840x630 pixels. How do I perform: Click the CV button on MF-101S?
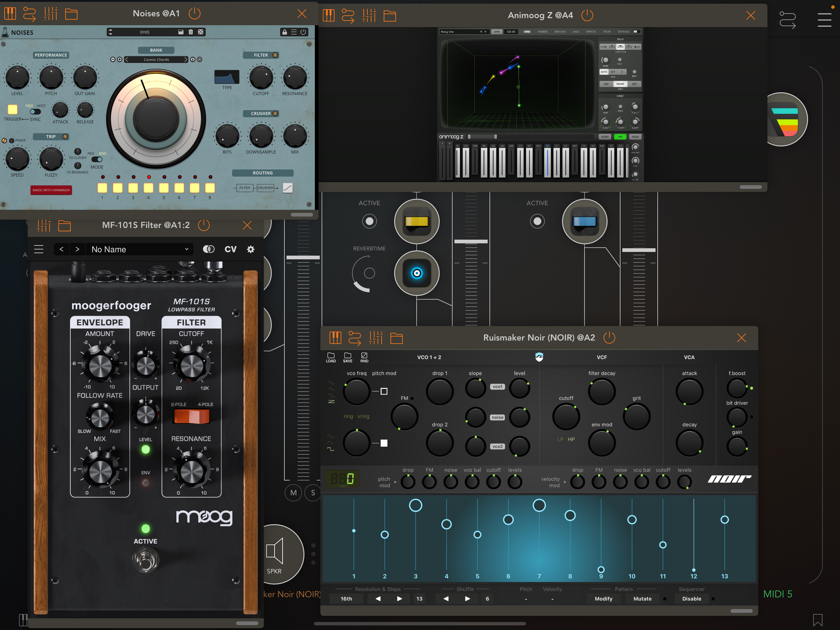coord(231,249)
